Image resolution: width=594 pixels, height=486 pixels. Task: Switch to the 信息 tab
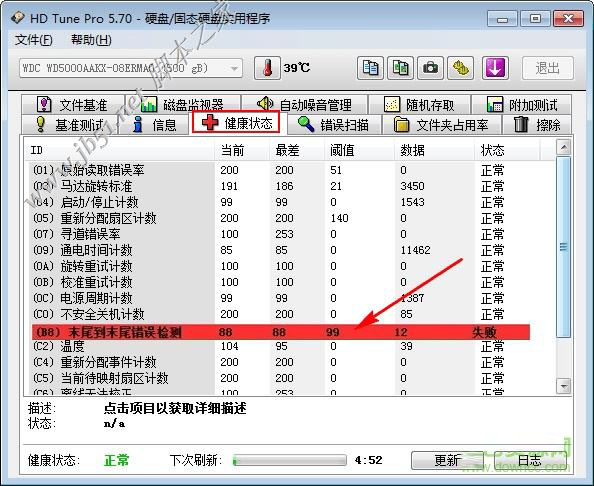click(154, 124)
